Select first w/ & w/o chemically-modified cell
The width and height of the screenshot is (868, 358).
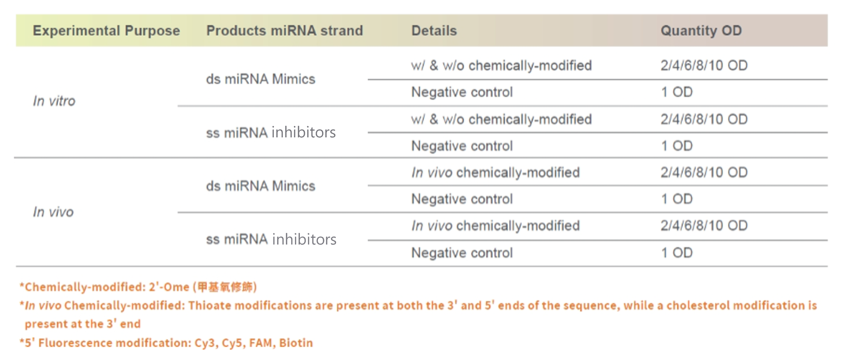click(x=501, y=66)
